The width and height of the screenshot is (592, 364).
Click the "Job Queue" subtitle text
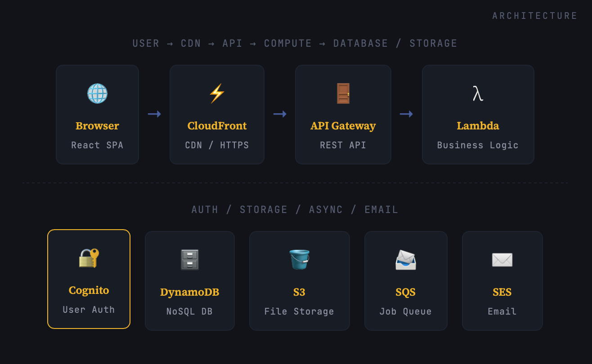pyautogui.click(x=406, y=311)
